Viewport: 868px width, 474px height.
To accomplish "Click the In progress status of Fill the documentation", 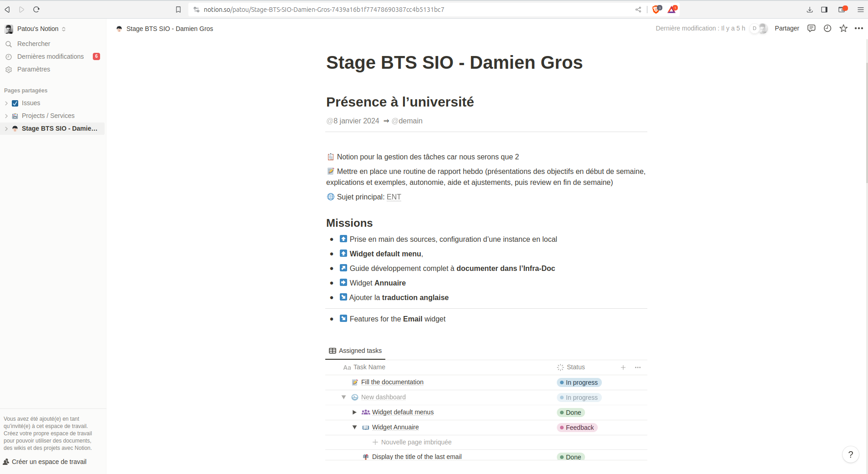I will pyautogui.click(x=579, y=383).
